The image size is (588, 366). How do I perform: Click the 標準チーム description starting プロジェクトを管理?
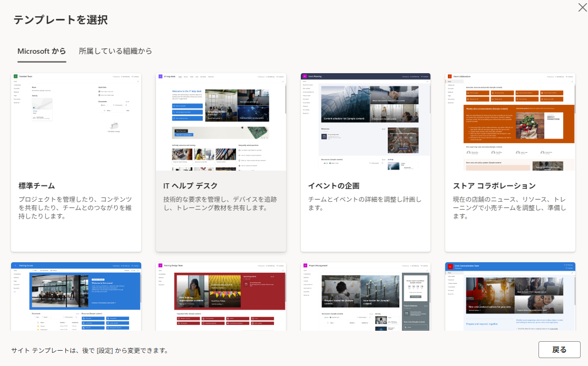coord(75,207)
